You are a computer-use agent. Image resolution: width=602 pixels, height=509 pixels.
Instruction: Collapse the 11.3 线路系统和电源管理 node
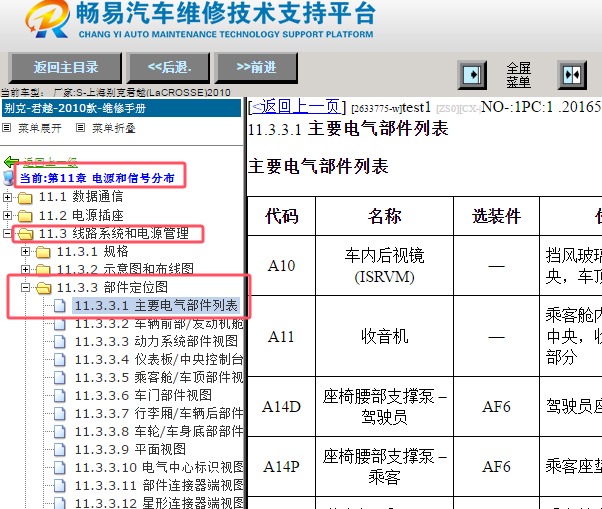pyautogui.click(x=7, y=233)
